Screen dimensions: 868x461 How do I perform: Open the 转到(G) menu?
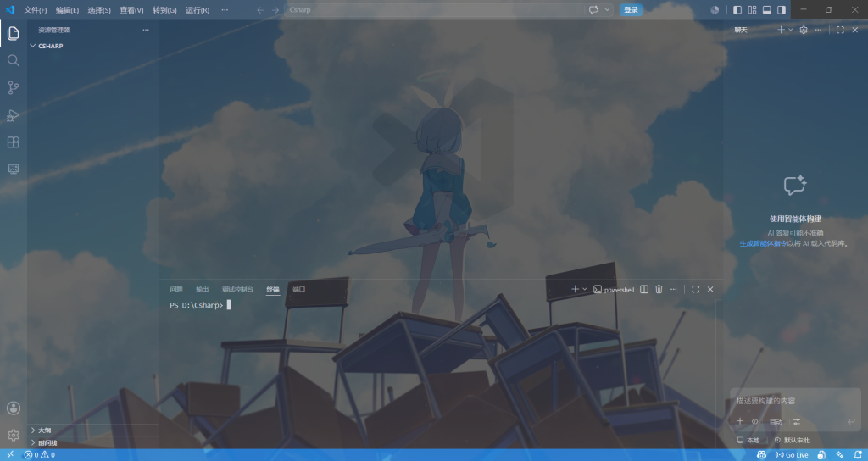[164, 10]
